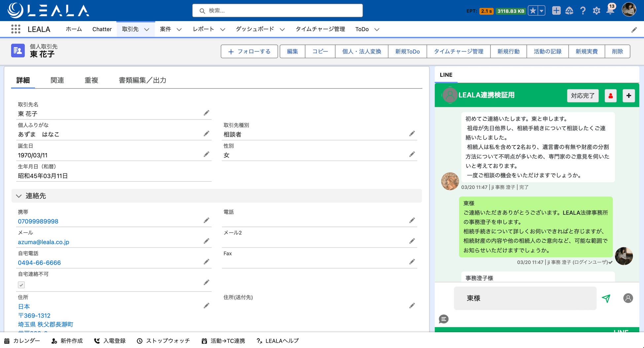This screenshot has height=348, width=644.
Task: Open the setup gear icon
Action: coord(596,11)
